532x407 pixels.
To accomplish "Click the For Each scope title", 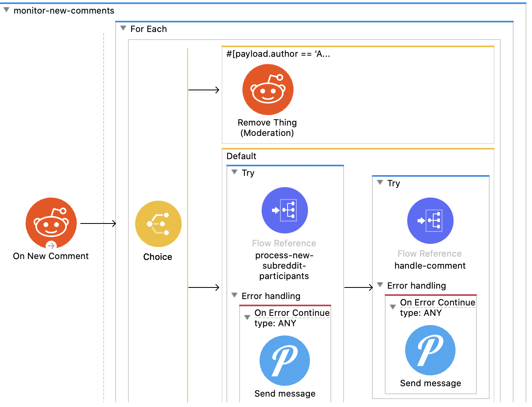I will 148,29.
